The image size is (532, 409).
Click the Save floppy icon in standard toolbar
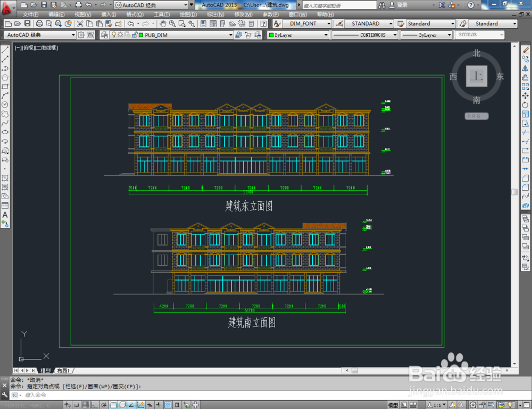tap(28, 23)
